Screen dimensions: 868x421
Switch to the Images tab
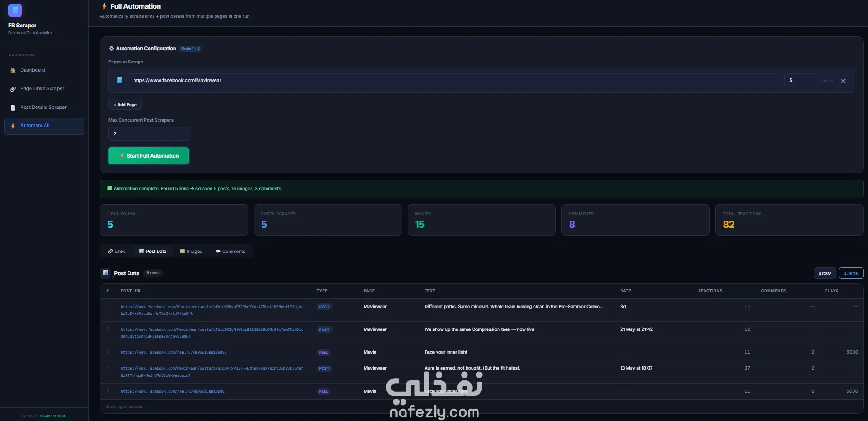click(x=191, y=252)
